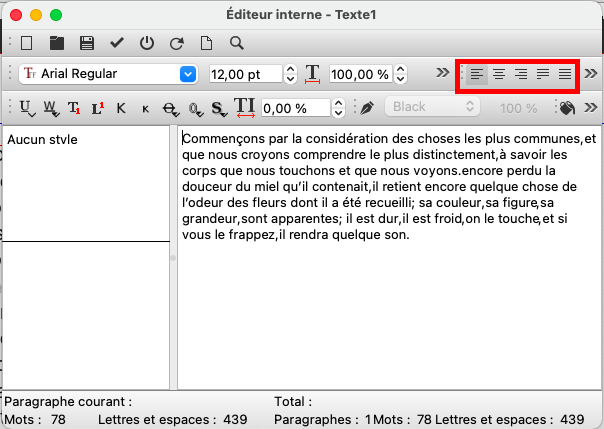Viewport: 604px width, 429px height.
Task: Click the stroke color pen icon
Action: 367,108
